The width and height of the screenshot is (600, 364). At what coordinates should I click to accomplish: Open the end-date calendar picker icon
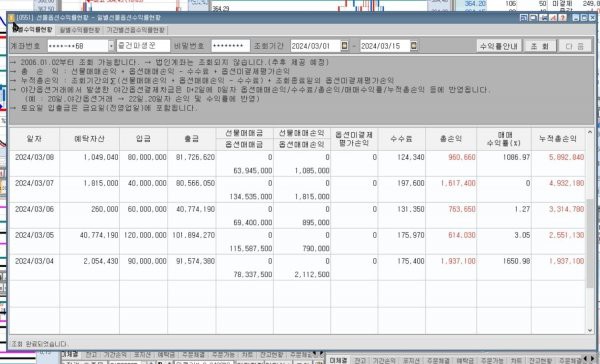coord(414,46)
